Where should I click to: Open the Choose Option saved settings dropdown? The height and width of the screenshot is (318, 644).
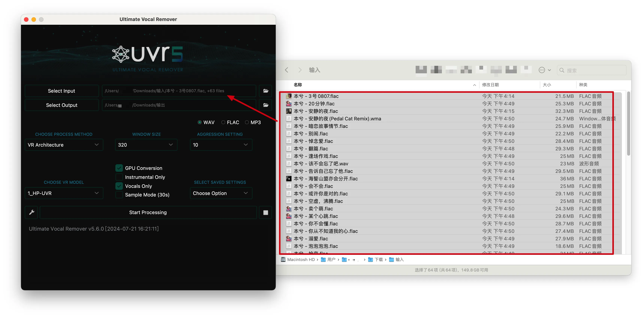pos(221,193)
